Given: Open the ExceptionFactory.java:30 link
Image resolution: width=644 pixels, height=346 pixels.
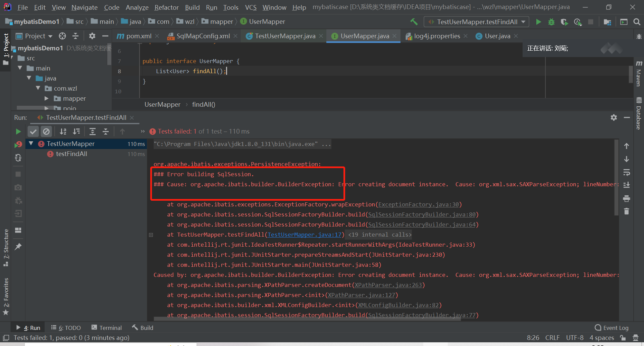Looking at the screenshot, I should tap(418, 204).
